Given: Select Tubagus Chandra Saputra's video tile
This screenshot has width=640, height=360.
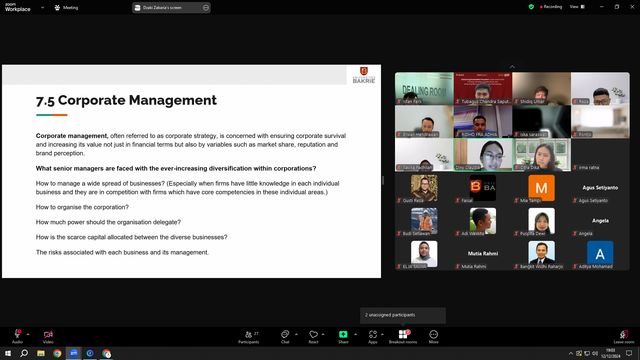Looking at the screenshot, I should pyautogui.click(x=483, y=89).
